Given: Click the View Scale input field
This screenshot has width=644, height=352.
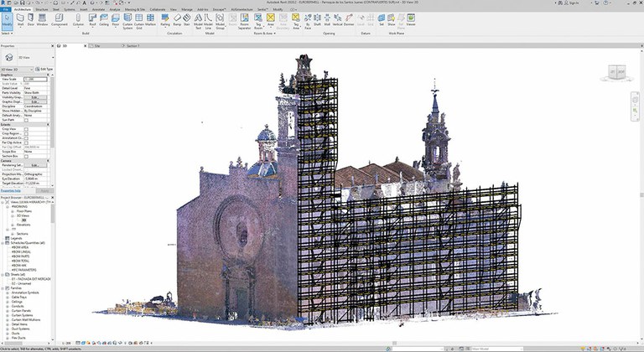Looking at the screenshot, I should [36, 79].
